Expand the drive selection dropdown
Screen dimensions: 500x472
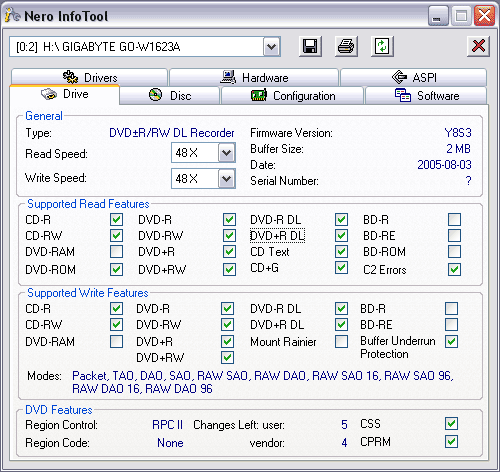tap(272, 47)
